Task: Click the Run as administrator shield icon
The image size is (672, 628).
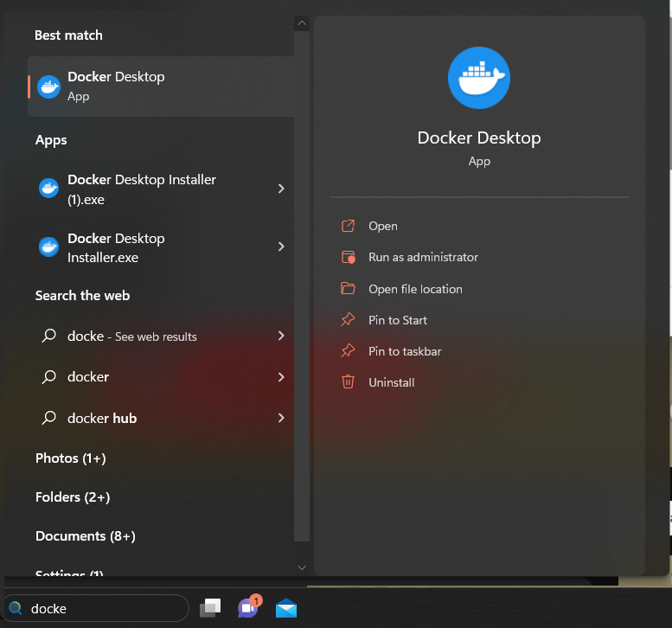Action: pyautogui.click(x=348, y=257)
